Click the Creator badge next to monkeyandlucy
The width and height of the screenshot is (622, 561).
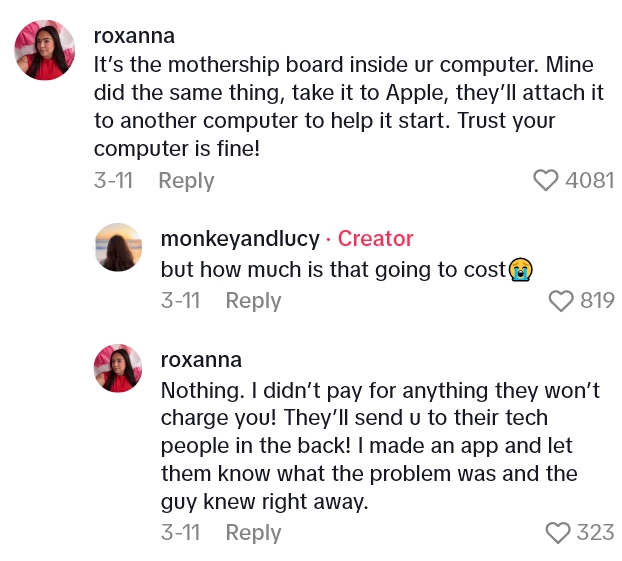[375, 239]
